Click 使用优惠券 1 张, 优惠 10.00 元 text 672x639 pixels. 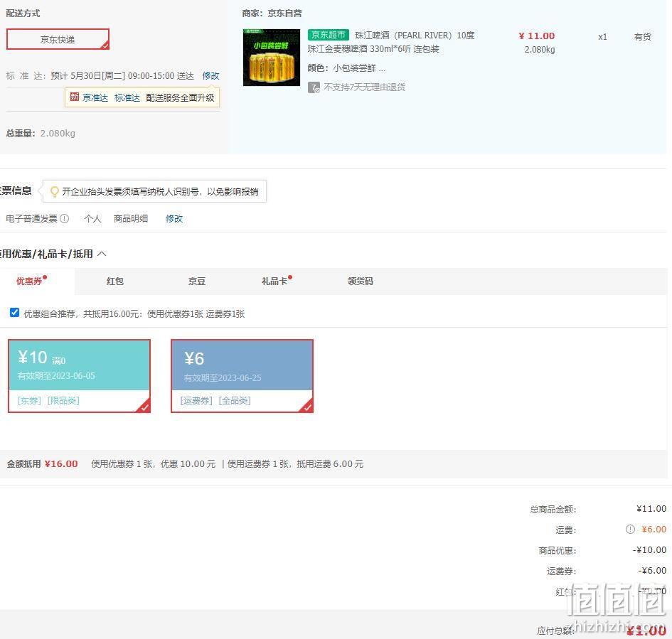tap(154, 464)
